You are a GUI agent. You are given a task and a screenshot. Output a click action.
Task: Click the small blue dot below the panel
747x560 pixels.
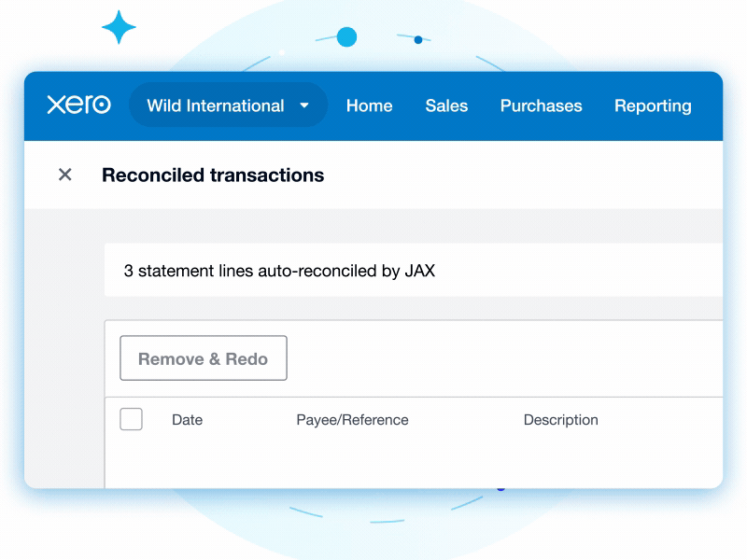click(x=501, y=488)
